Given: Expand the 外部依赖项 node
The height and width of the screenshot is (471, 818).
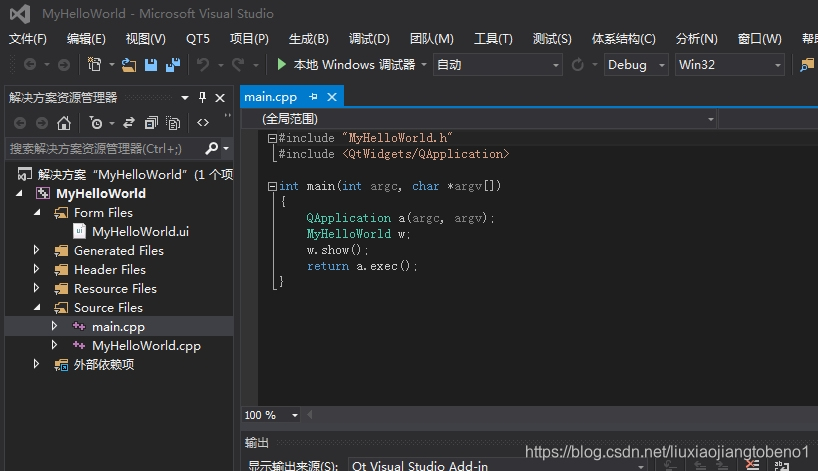Looking at the screenshot, I should tap(37, 364).
